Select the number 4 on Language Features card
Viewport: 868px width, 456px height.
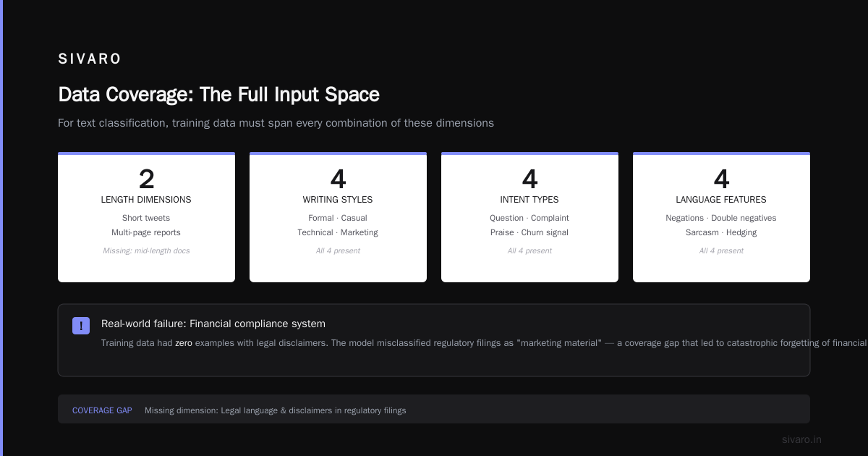click(x=721, y=179)
